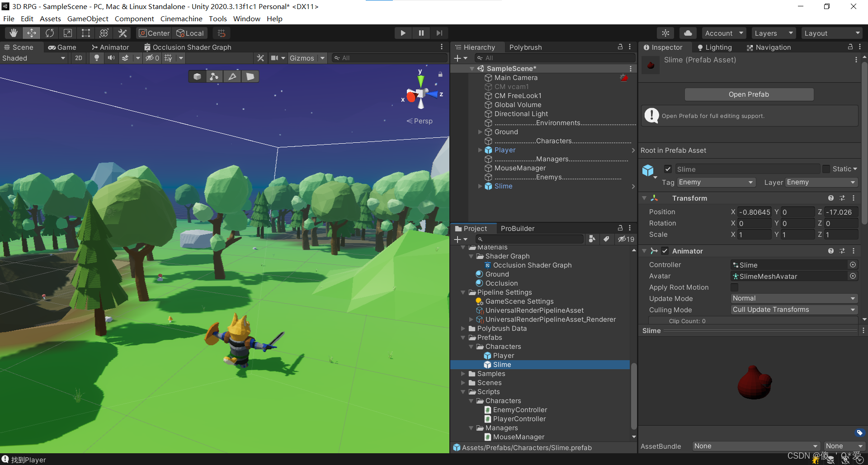The image size is (868, 465).
Task: Click the Unity cloud services icon
Action: (x=688, y=33)
